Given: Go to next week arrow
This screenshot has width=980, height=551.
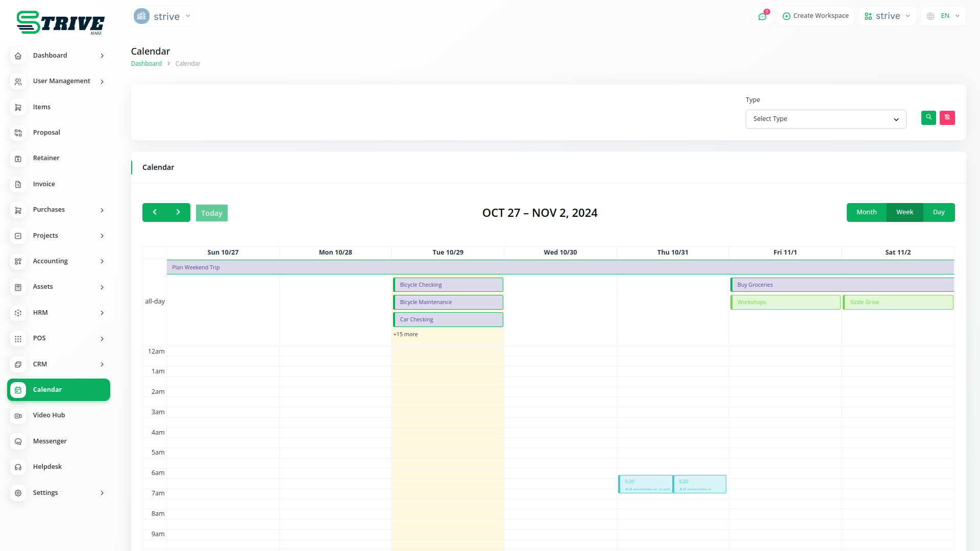Looking at the screenshot, I should [178, 212].
